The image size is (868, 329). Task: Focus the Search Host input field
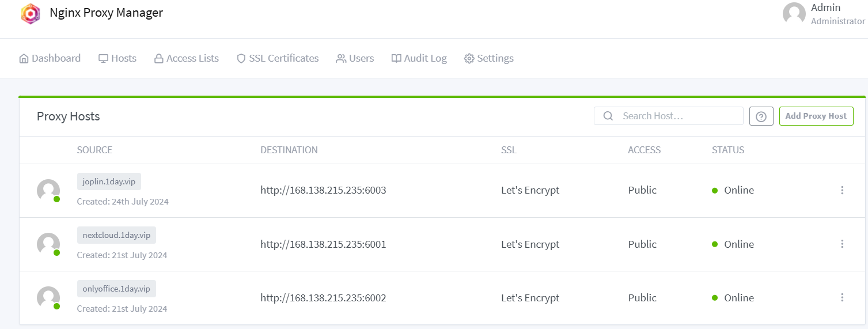[x=669, y=116]
